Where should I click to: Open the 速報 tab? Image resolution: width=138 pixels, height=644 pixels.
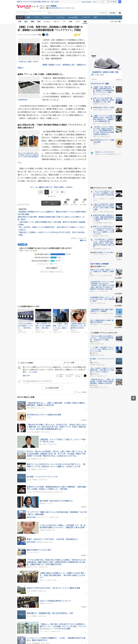click(28, 17)
